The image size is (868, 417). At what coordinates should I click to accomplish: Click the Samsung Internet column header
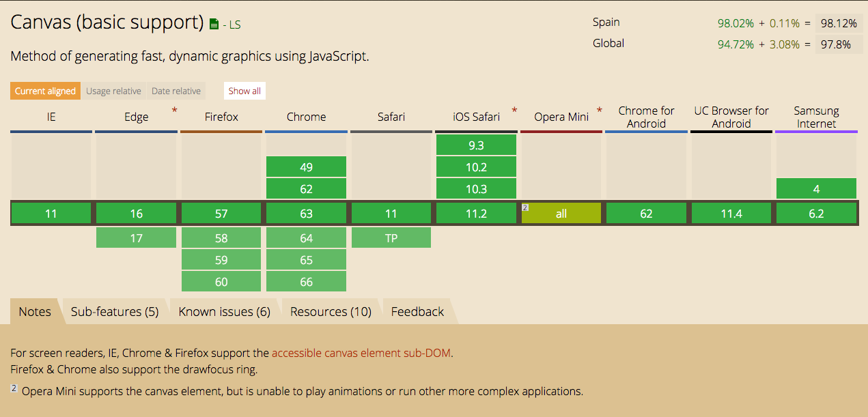click(816, 117)
